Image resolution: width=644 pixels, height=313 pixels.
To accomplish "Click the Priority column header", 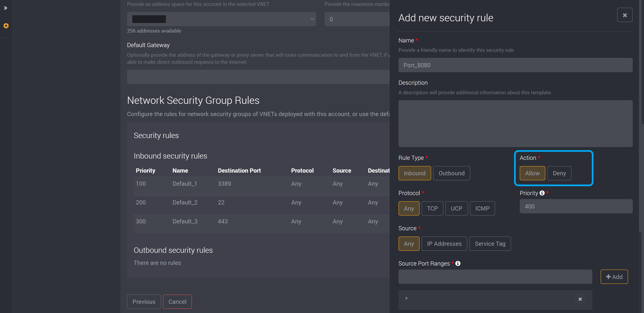I will pos(146,171).
